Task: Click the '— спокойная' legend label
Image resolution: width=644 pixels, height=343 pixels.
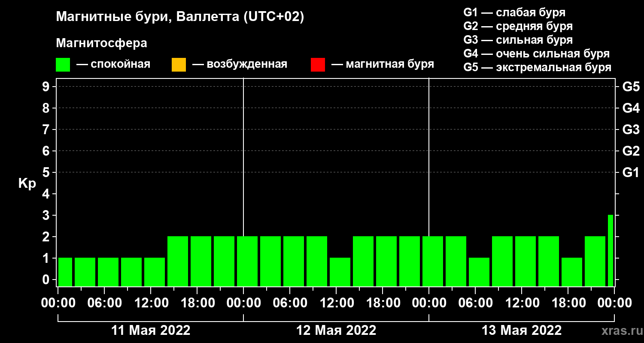Action: point(113,64)
